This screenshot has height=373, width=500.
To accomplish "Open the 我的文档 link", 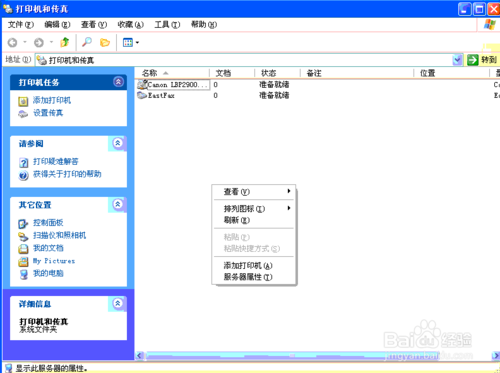I will [48, 248].
